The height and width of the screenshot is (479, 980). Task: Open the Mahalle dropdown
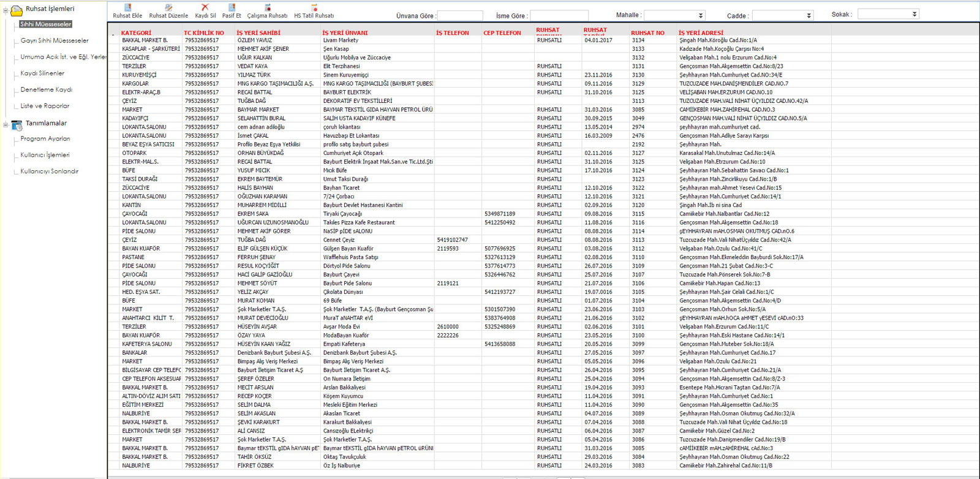point(701,15)
